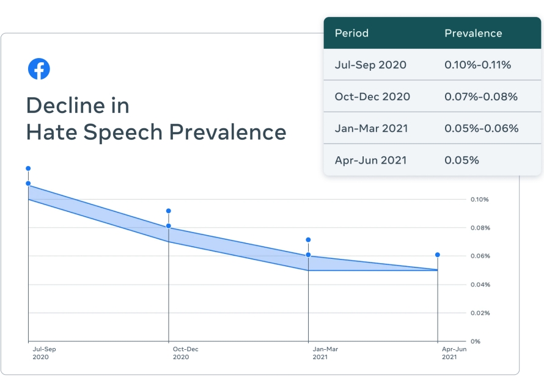Click the Jul-Sep 2020 x-axis label
544x392 pixels.
point(40,353)
